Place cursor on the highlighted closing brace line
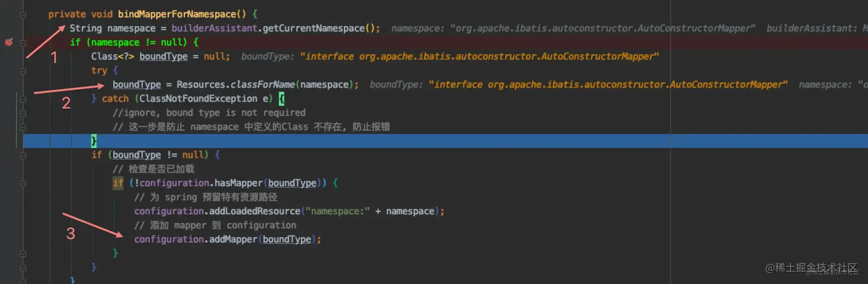Viewport: 868px width, 284px height. click(x=445, y=141)
